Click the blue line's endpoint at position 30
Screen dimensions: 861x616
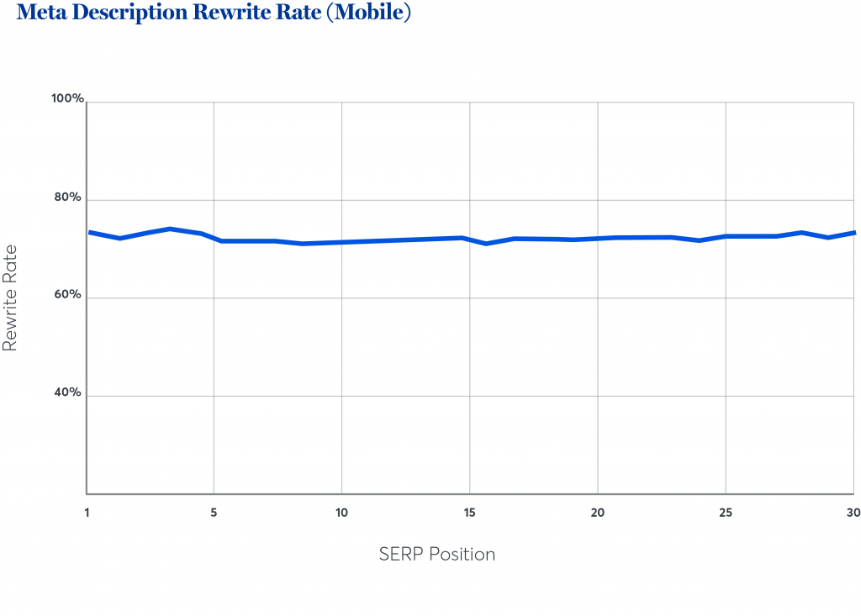(853, 233)
